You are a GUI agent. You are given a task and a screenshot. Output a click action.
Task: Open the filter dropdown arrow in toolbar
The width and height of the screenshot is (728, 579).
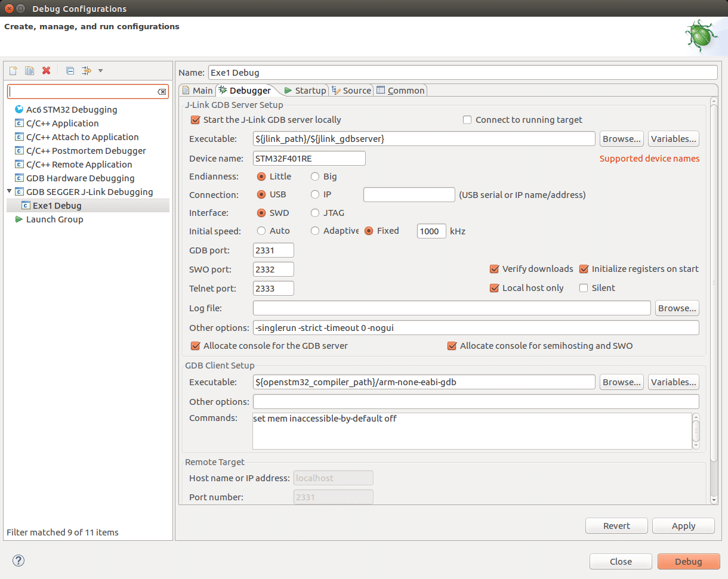coord(100,71)
